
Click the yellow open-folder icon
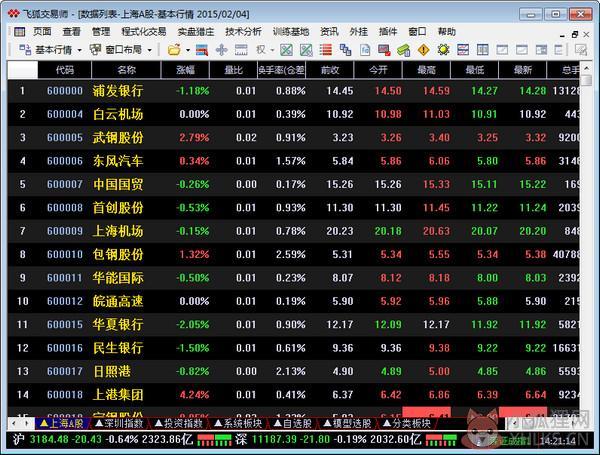(x=174, y=50)
